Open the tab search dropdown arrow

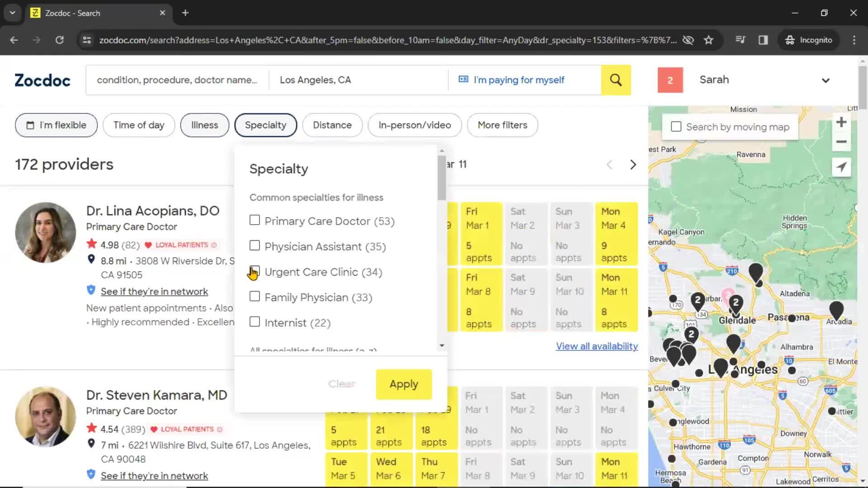(13, 13)
